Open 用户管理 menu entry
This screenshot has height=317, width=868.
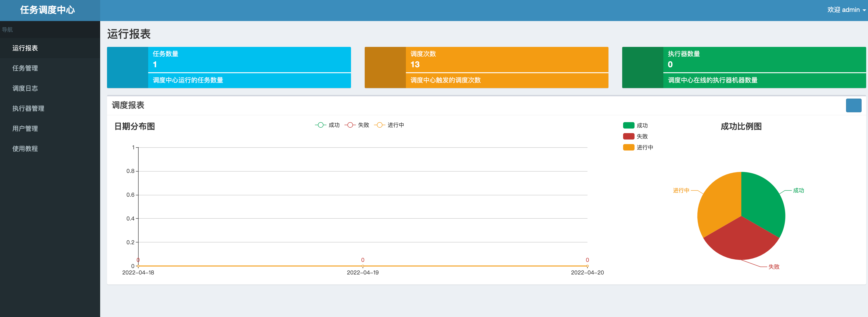point(50,128)
